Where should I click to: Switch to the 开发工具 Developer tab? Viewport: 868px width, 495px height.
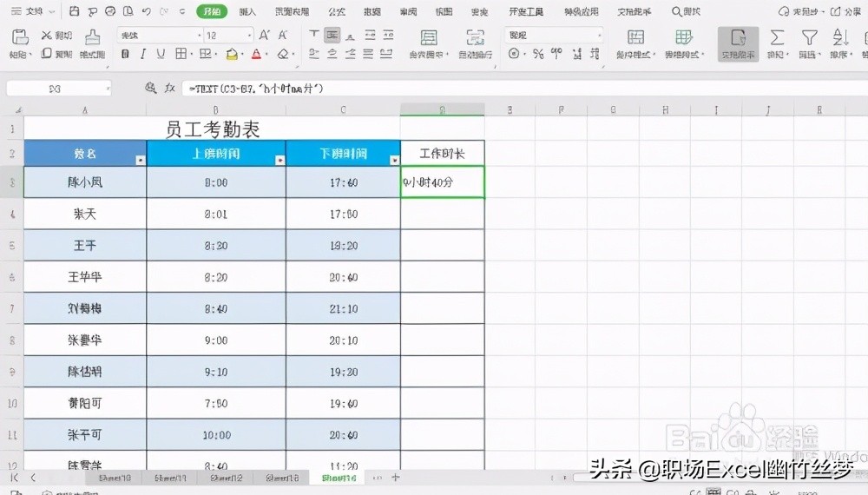526,11
